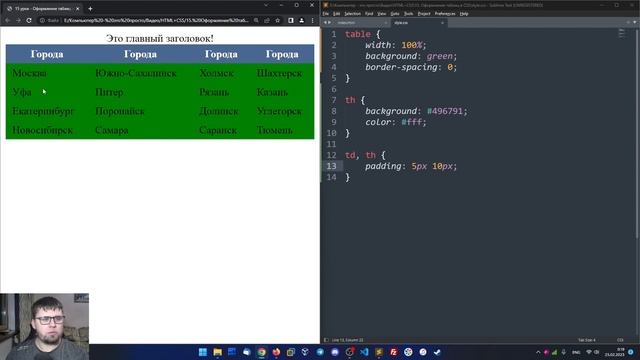This screenshot has width=640, height=360.
Task: Open network and volume quick settings
Action: pyautogui.click(x=592, y=352)
